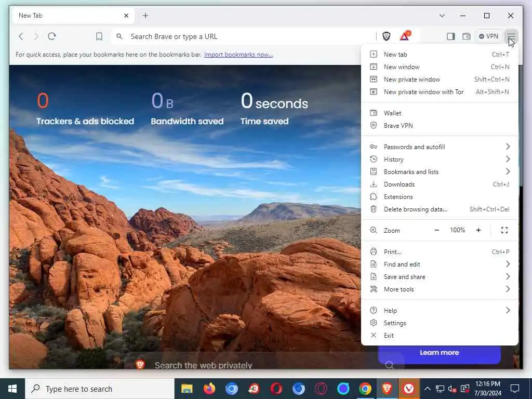532x399 pixels.
Task: Click the Bandwidth saved stat
Action: [187, 109]
